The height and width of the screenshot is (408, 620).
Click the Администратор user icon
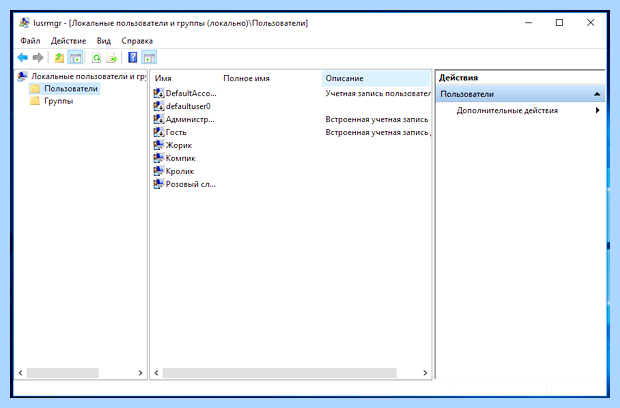click(x=159, y=119)
